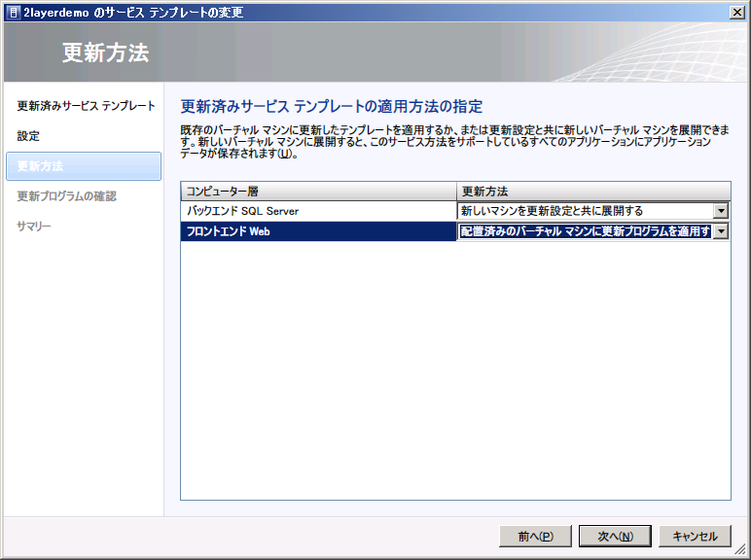Viewport: 751px width, 560px height.
Task: Open 更新済みサービス テンプレート wizard step
Action: point(87,106)
